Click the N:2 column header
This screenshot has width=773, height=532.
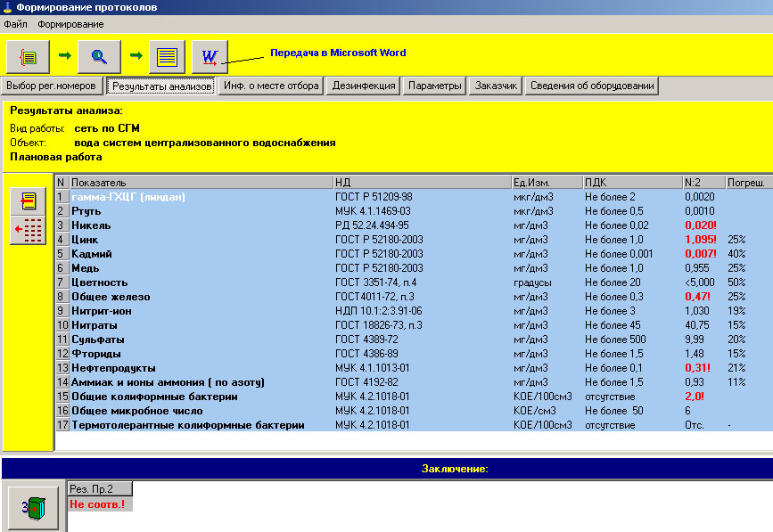point(704,183)
